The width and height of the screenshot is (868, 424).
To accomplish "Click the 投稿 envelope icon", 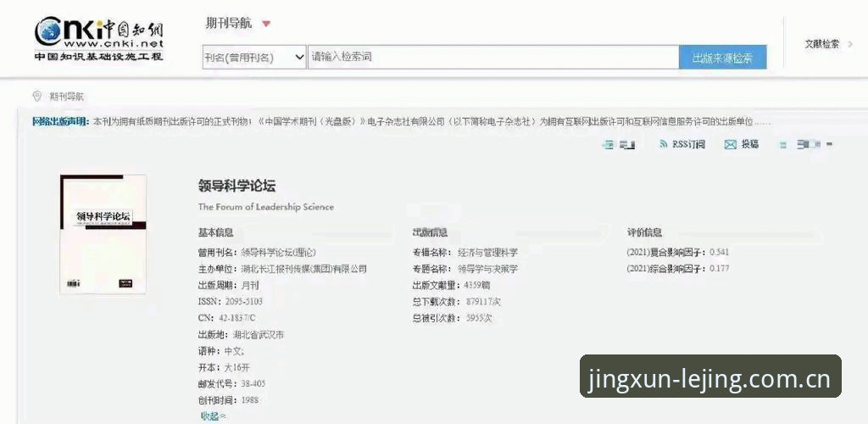I will pos(730,144).
